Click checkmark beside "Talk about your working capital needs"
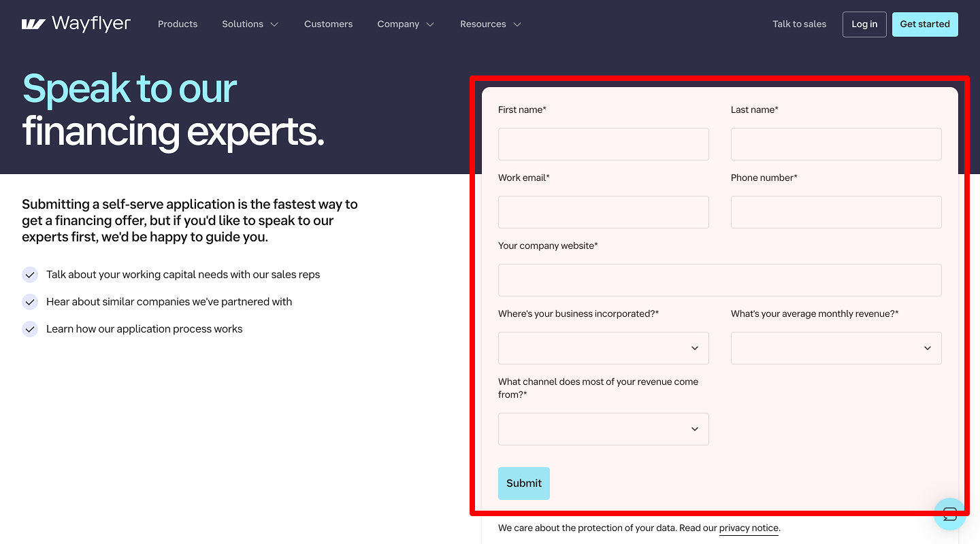 pos(30,275)
